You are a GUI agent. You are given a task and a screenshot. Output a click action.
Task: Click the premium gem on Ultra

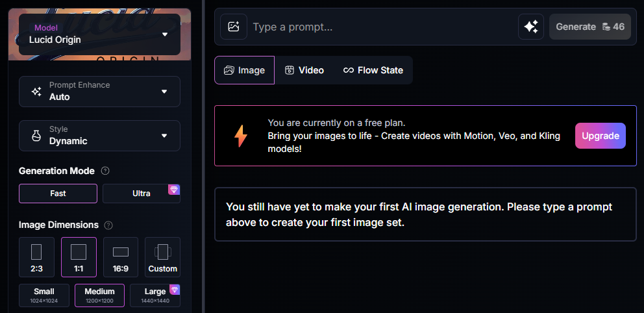(173, 190)
